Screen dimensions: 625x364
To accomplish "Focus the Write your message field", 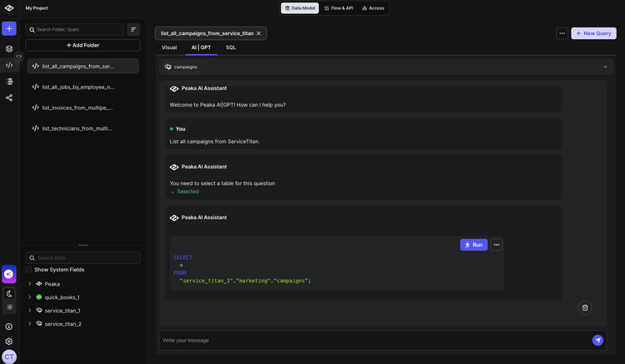I will pyautogui.click(x=375, y=341).
